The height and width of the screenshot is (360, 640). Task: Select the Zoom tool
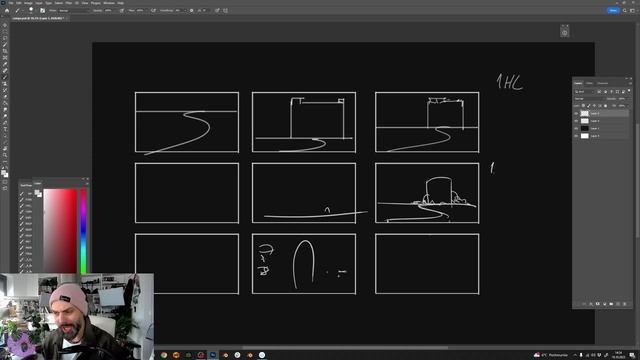[x=5, y=156]
